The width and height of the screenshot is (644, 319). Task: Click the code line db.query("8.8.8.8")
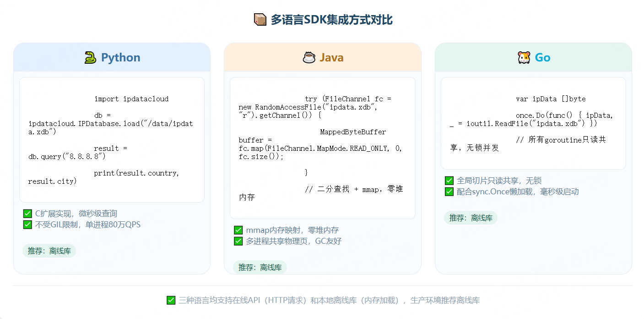(x=67, y=157)
